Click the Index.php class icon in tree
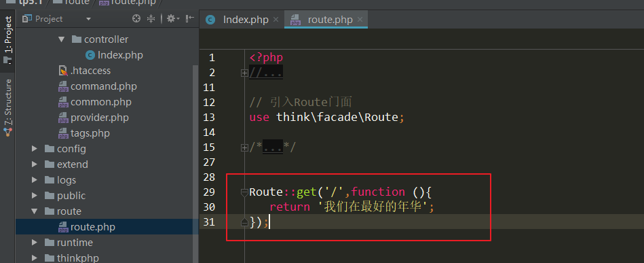 (90, 55)
